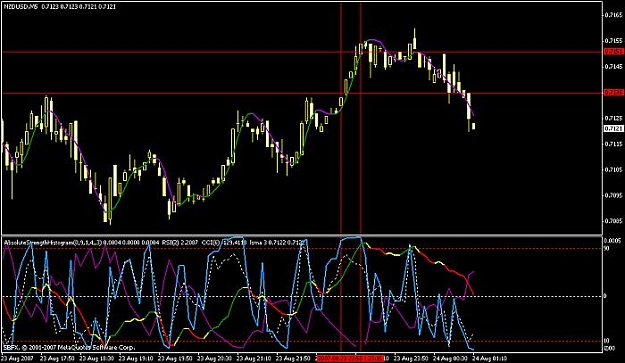Click the RSI(2) 2.2007 indicator value
The height and width of the screenshot is (363, 625).
tap(181, 242)
